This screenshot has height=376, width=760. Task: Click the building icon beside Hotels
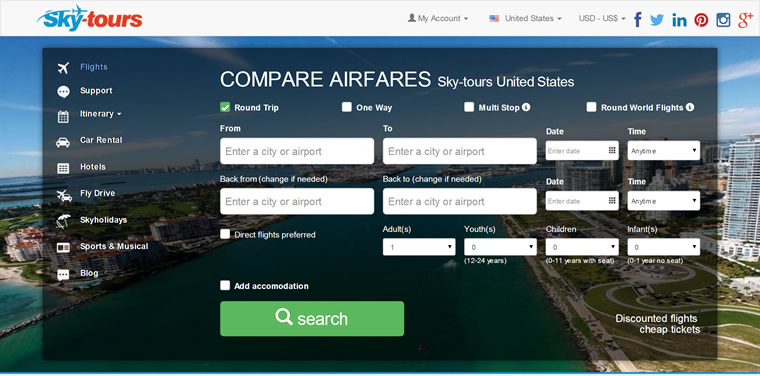click(x=63, y=168)
